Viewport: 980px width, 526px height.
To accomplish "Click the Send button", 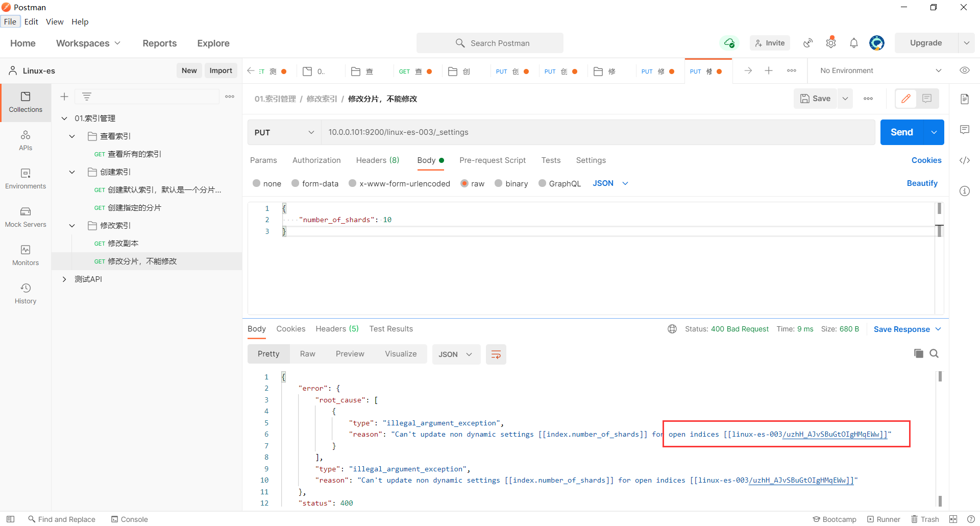I will tap(902, 132).
